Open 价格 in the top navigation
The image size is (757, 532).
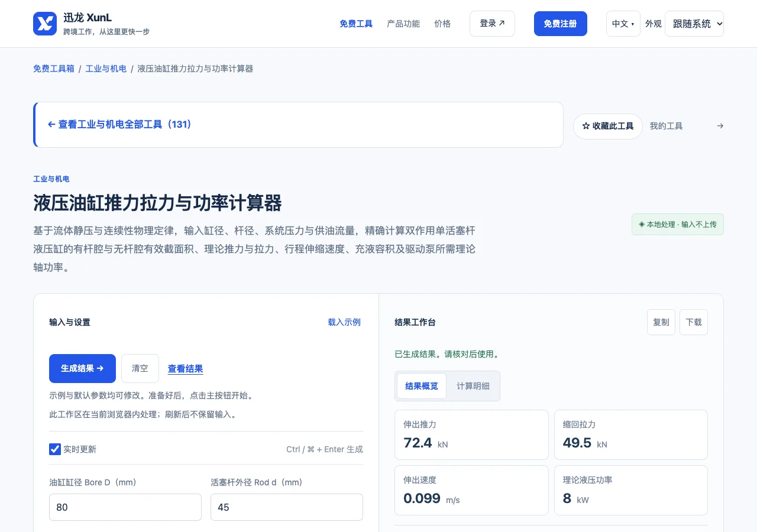[442, 24]
